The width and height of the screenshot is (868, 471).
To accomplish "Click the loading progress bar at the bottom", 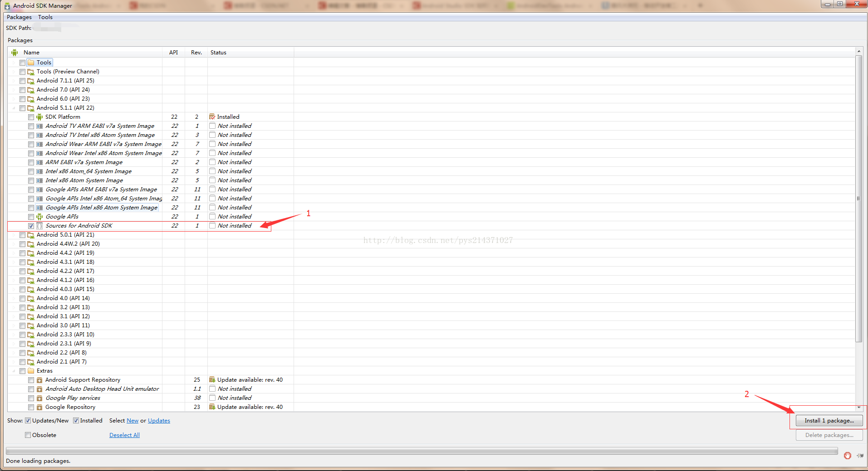I will 422,451.
